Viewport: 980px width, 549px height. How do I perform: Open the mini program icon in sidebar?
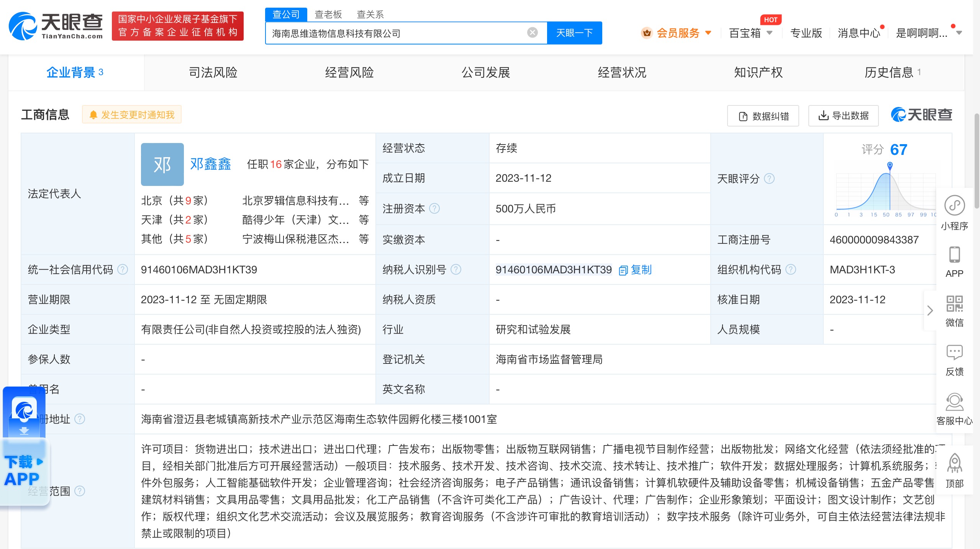(x=954, y=205)
